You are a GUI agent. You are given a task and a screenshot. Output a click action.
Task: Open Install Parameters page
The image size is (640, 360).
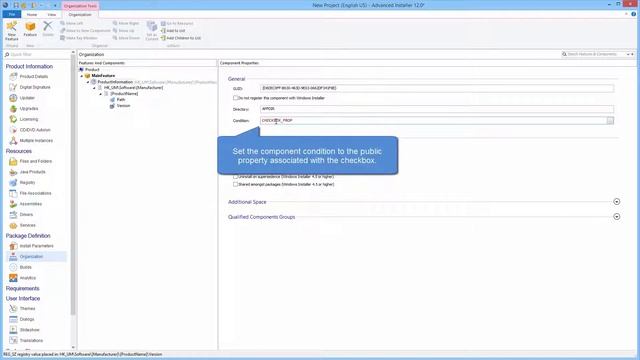click(37, 246)
